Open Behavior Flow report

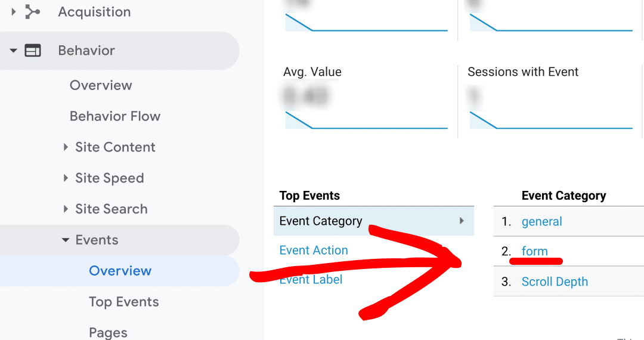click(115, 116)
